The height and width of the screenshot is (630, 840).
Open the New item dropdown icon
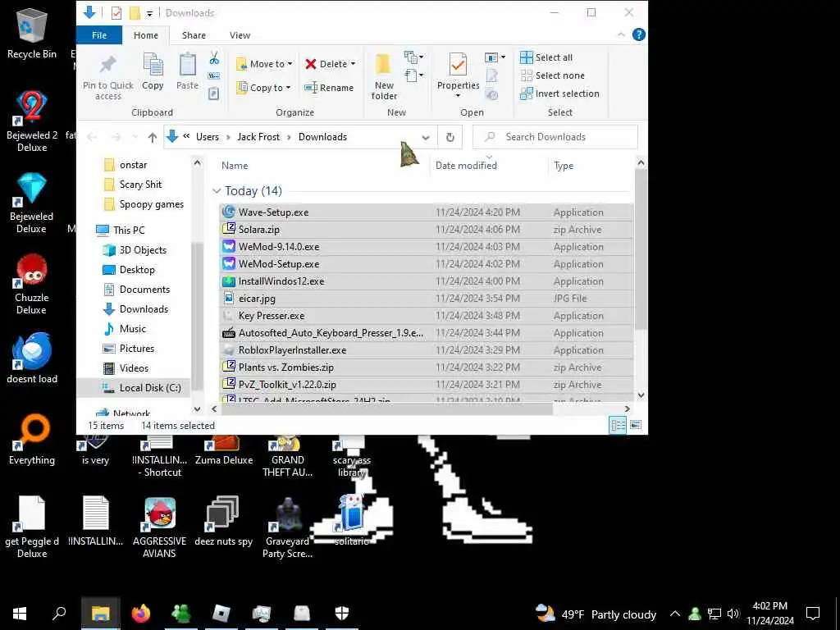pyautogui.click(x=413, y=57)
